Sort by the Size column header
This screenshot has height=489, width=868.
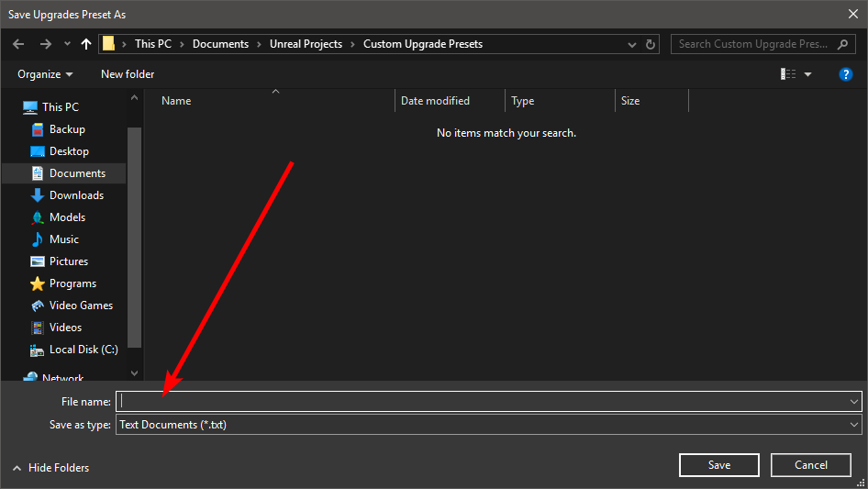coord(630,101)
